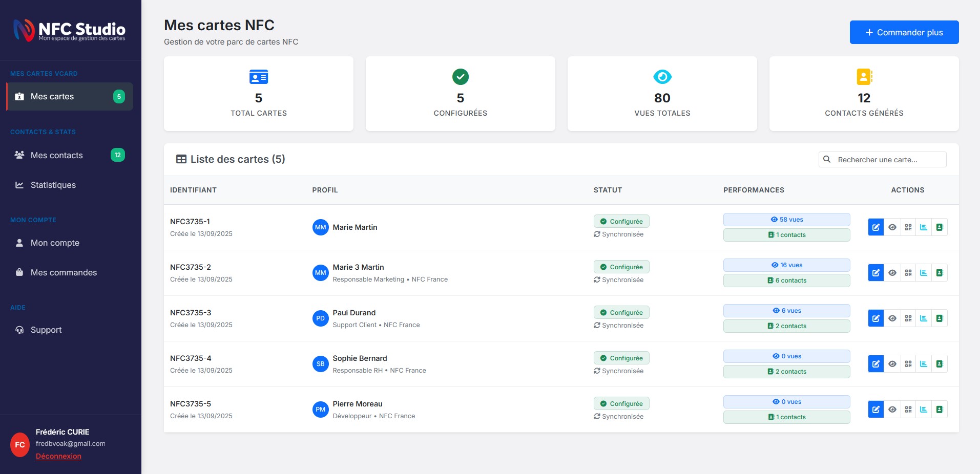This screenshot has height=474, width=980.
Task: Click the Commander plus button
Action: [904, 32]
